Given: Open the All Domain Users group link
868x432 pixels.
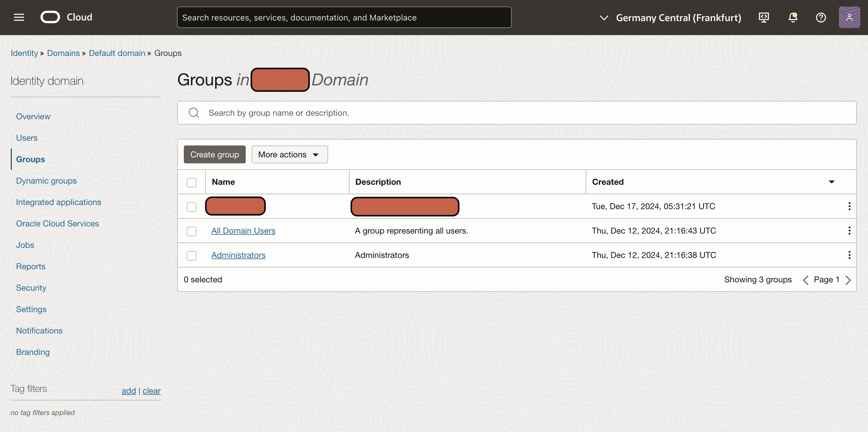Looking at the screenshot, I should click(243, 231).
